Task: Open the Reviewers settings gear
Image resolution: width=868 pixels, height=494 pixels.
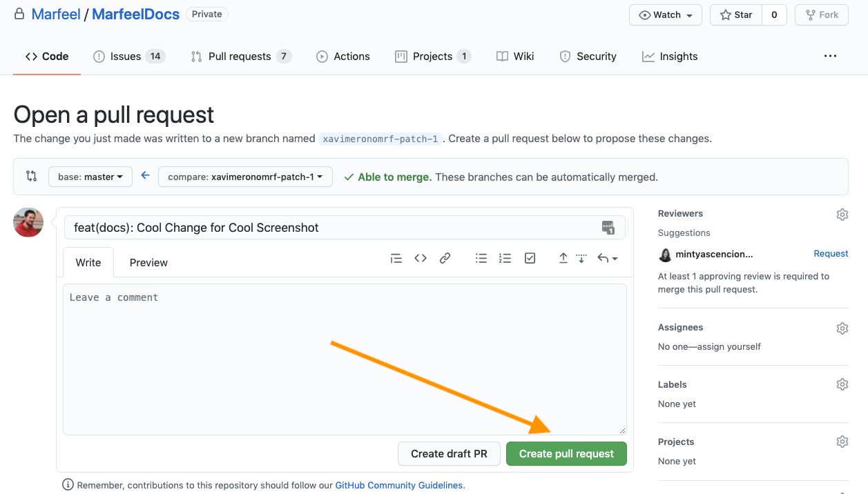Action: (842, 215)
